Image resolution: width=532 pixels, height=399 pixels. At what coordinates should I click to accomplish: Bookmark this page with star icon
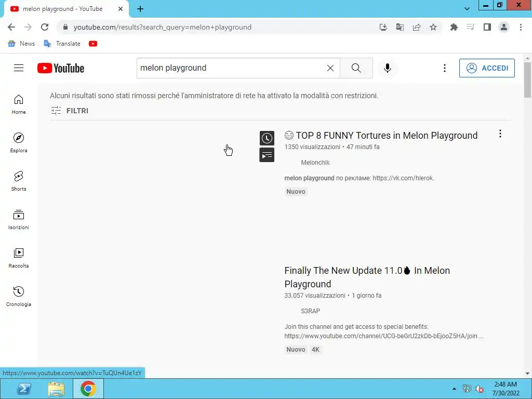click(433, 27)
